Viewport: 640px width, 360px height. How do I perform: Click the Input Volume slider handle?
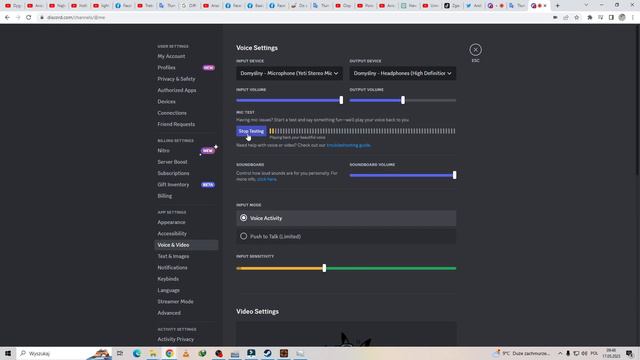341,100
